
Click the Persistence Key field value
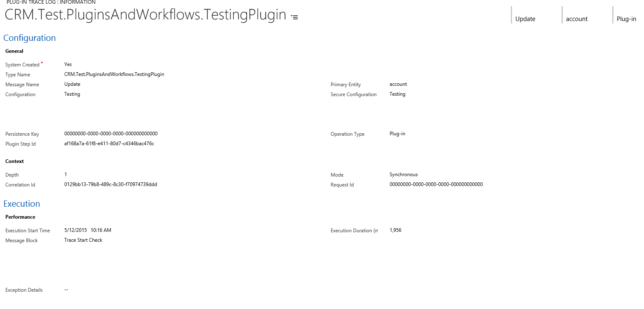click(x=110, y=133)
